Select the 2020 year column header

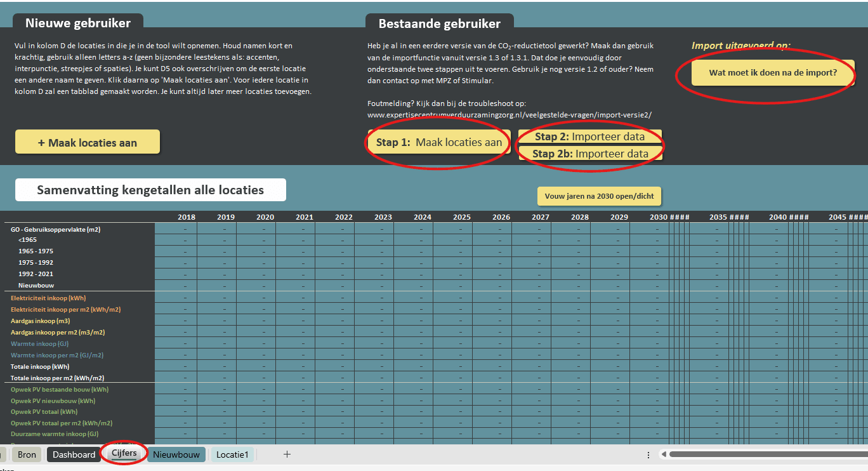[265, 217]
